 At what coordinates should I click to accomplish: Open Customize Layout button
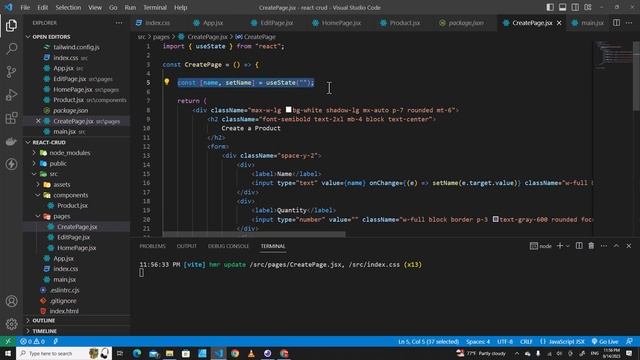pyautogui.click(x=588, y=7)
